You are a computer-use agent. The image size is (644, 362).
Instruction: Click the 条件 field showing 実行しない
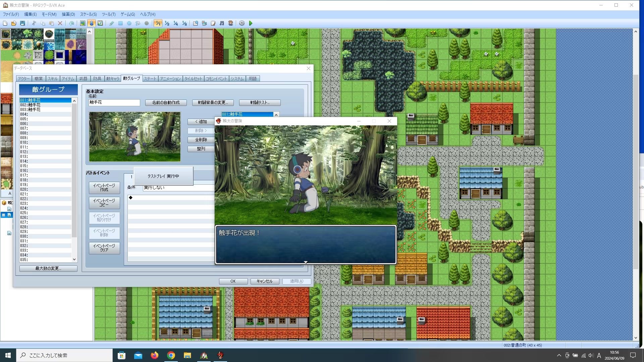(178, 188)
